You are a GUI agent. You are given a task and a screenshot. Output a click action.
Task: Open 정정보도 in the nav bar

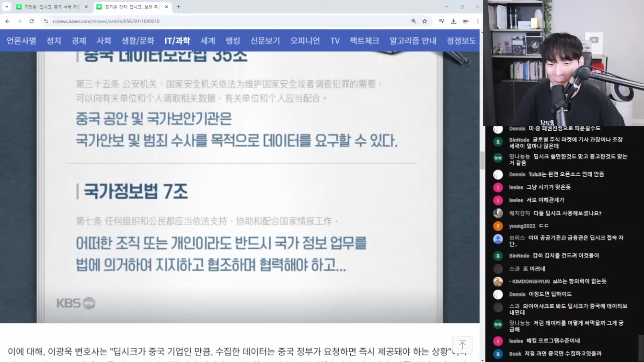[461, 41]
